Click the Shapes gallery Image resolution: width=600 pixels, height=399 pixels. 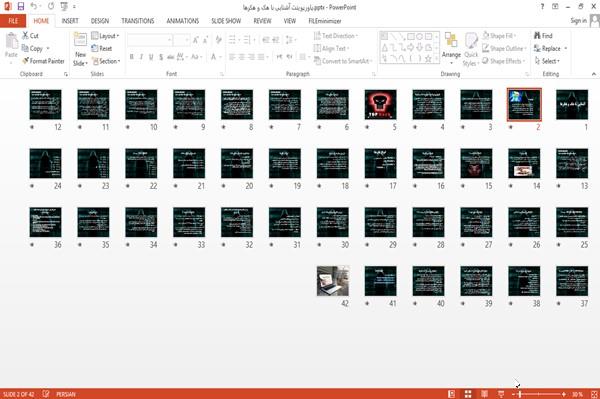point(409,48)
